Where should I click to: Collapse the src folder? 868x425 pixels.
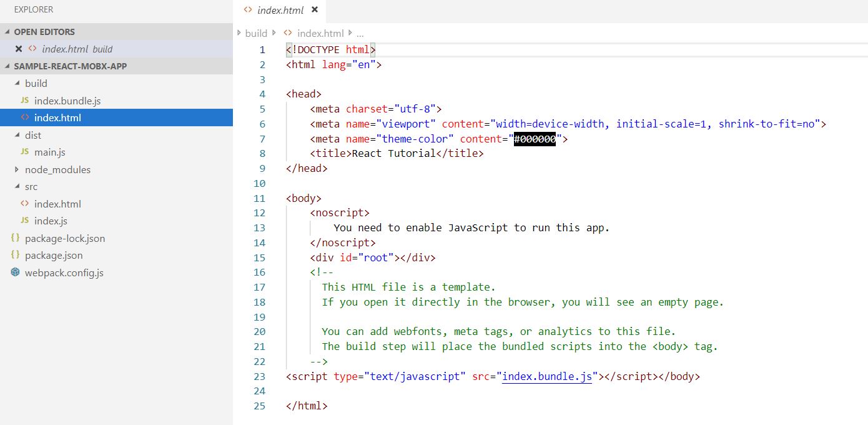click(17, 186)
